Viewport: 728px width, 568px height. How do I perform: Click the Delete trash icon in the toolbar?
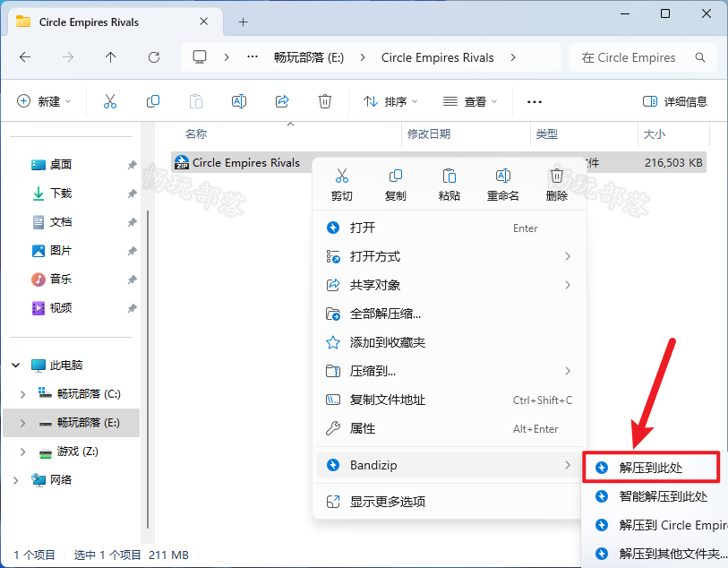point(324,101)
